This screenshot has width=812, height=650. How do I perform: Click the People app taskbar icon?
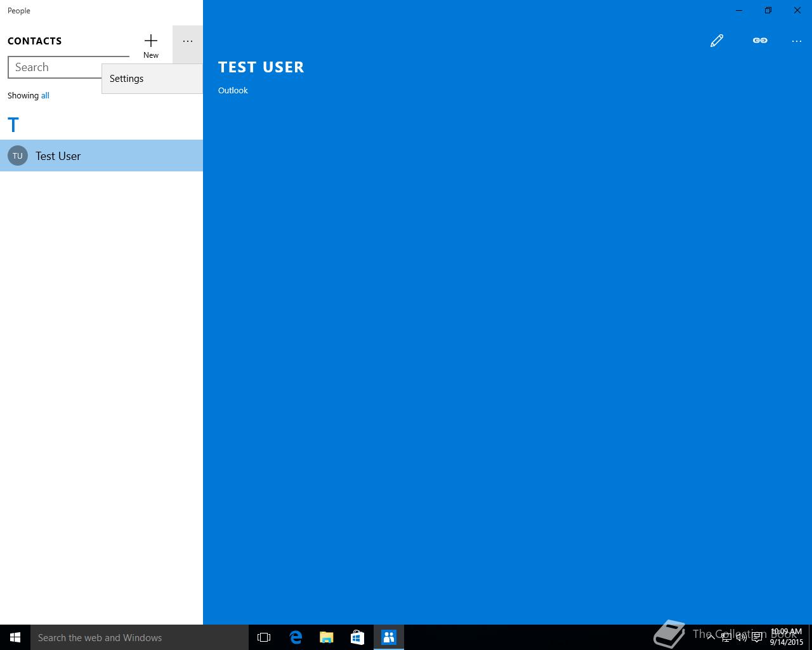point(389,637)
